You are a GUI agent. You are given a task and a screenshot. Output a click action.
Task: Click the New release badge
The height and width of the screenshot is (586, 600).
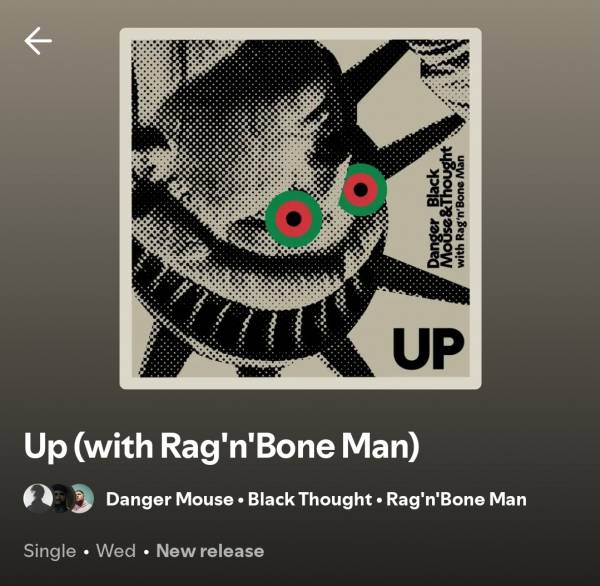tap(210, 551)
